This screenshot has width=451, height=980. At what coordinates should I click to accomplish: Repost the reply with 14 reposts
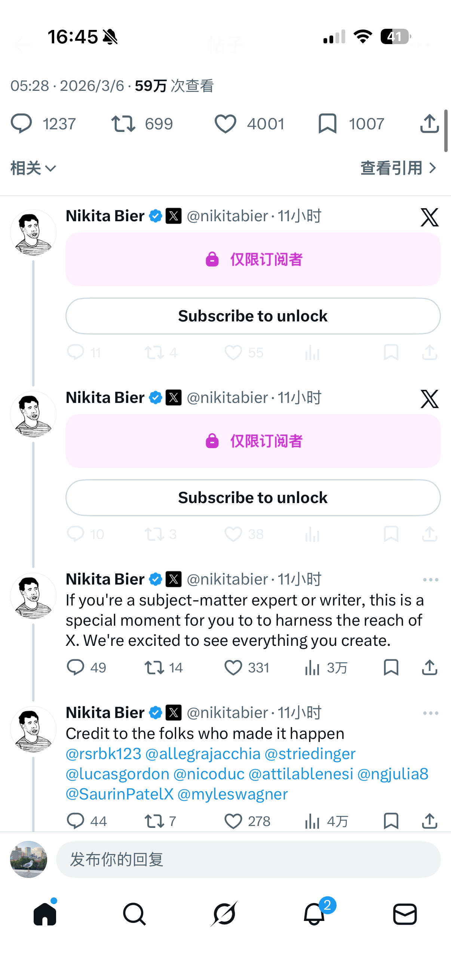pyautogui.click(x=154, y=668)
